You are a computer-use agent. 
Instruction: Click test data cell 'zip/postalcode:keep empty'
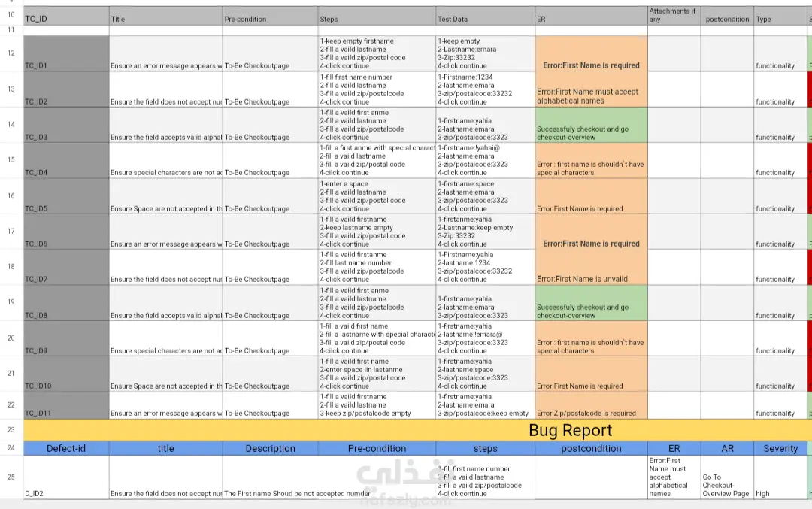pyautogui.click(x=486, y=405)
